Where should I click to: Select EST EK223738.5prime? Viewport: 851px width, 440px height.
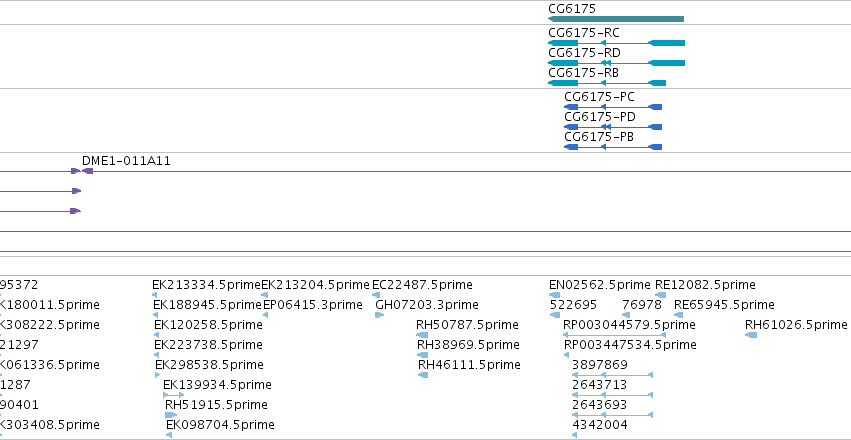[x=156, y=355]
